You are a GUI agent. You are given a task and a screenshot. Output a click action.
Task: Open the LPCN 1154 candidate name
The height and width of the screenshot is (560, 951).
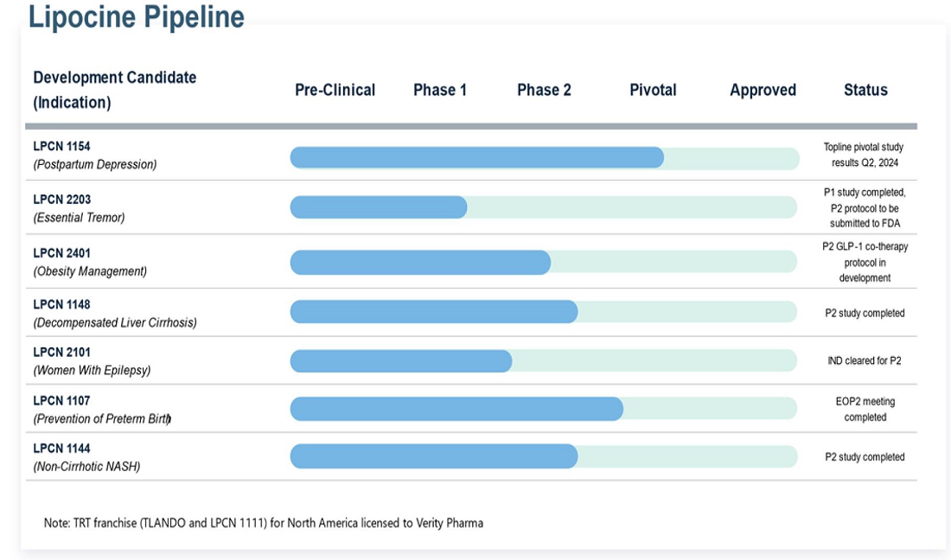coord(61,147)
